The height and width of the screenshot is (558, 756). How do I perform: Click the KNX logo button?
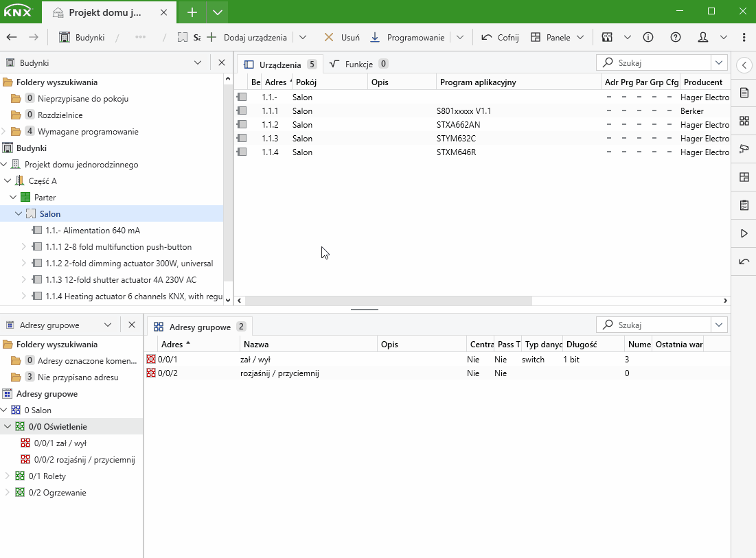18,12
